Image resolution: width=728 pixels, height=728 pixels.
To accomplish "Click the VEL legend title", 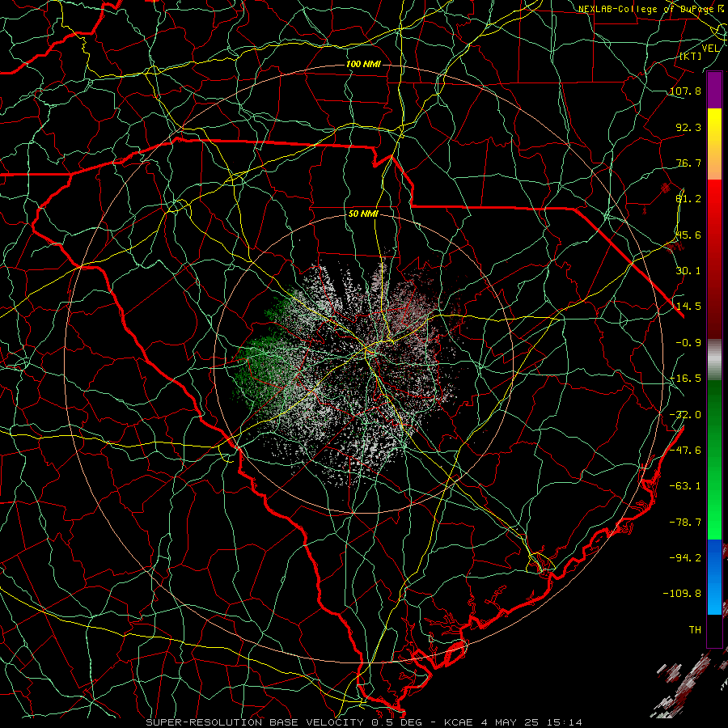I will [711, 49].
